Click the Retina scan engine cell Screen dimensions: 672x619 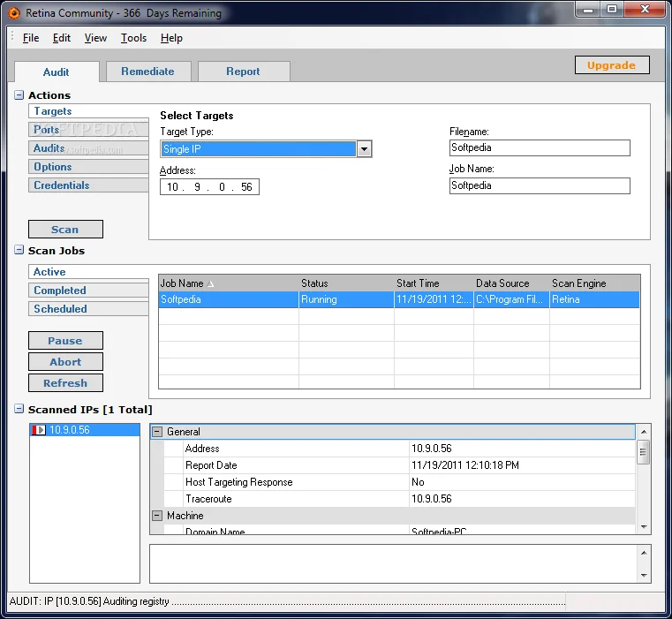(595, 299)
